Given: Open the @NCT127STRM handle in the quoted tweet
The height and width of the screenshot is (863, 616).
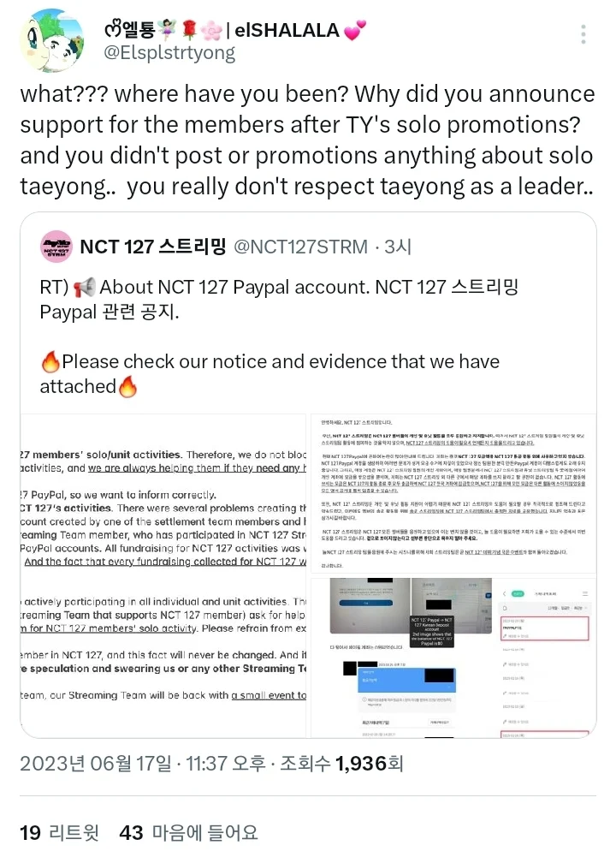Looking at the screenshot, I should tap(301, 247).
